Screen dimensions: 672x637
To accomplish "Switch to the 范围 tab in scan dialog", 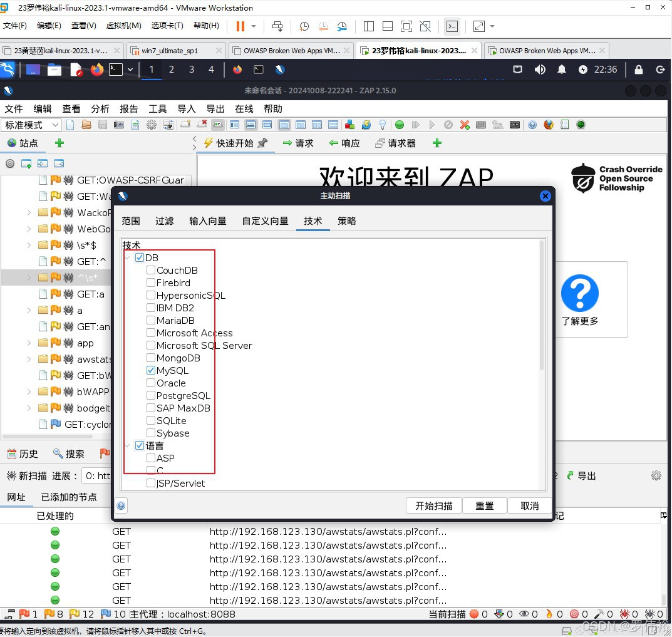I will click(x=131, y=221).
